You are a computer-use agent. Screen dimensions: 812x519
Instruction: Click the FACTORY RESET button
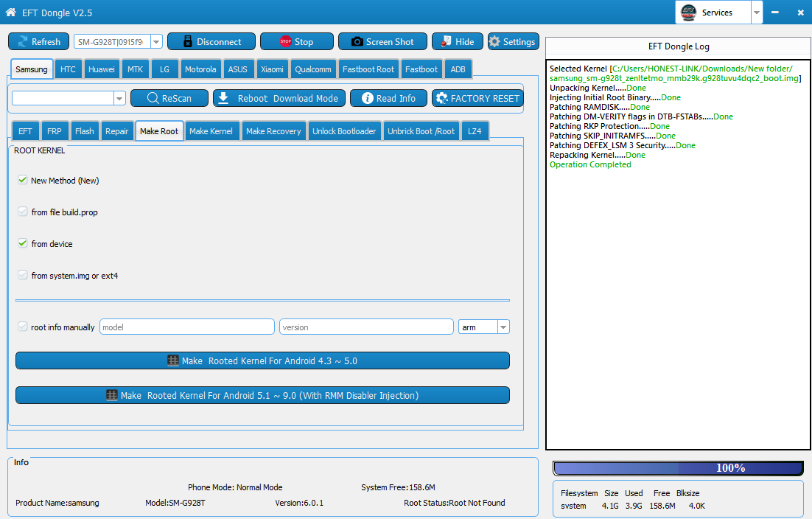click(x=477, y=98)
